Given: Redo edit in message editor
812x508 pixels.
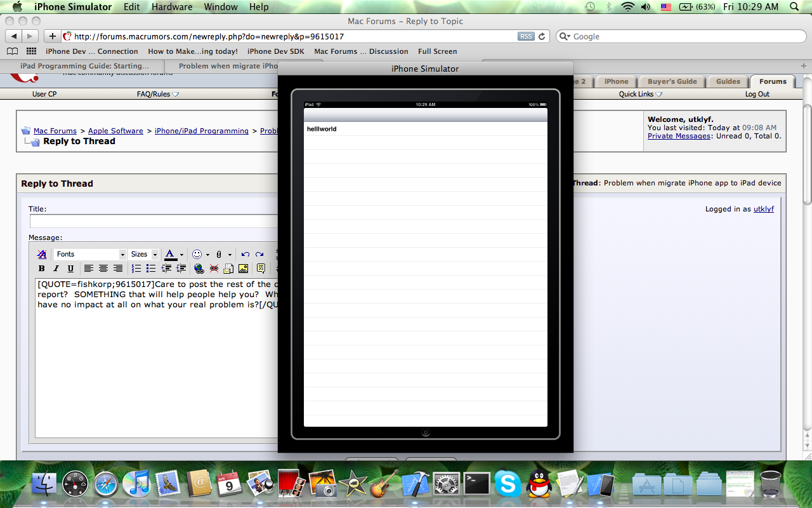Looking at the screenshot, I should [259, 254].
